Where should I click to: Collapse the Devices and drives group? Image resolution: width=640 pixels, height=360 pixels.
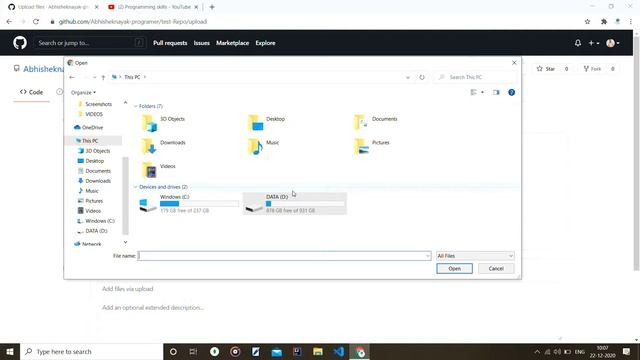coord(136,187)
